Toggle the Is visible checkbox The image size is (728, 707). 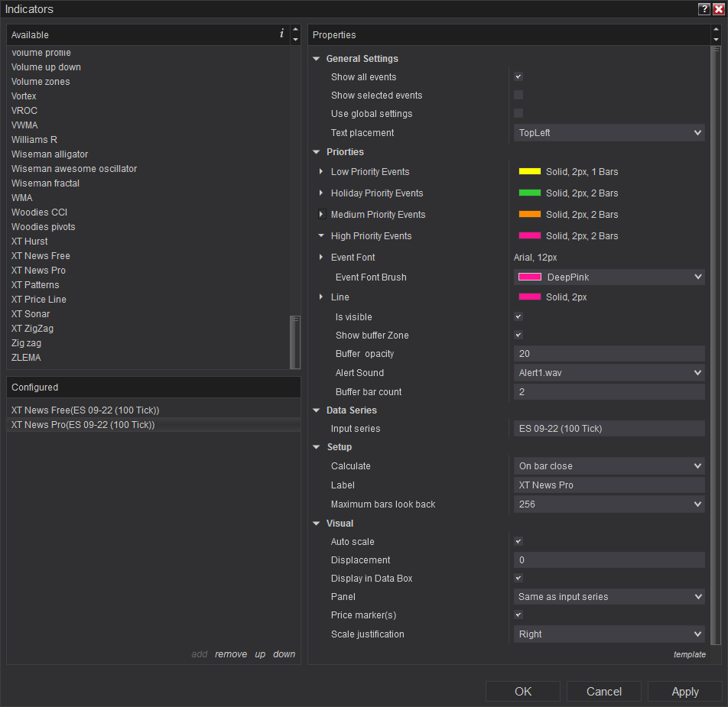click(518, 317)
